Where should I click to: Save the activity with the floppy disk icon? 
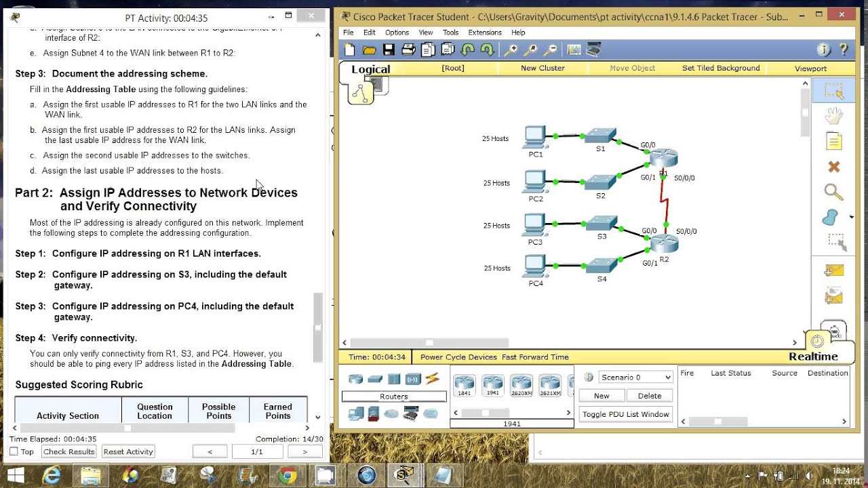tap(389, 49)
